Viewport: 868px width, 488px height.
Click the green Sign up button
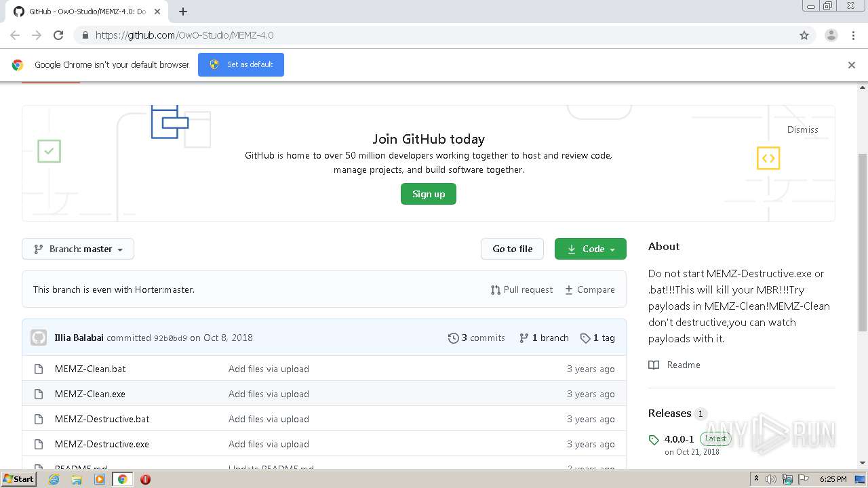coord(429,194)
